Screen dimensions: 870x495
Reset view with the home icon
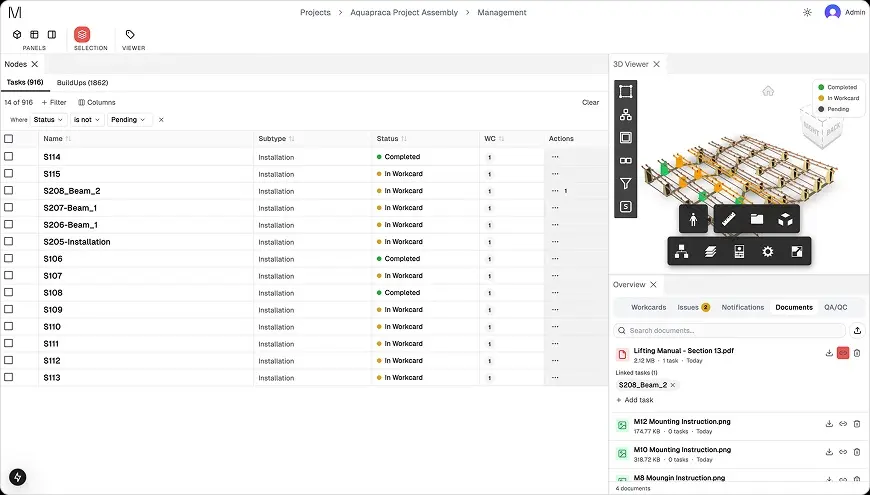point(768,91)
